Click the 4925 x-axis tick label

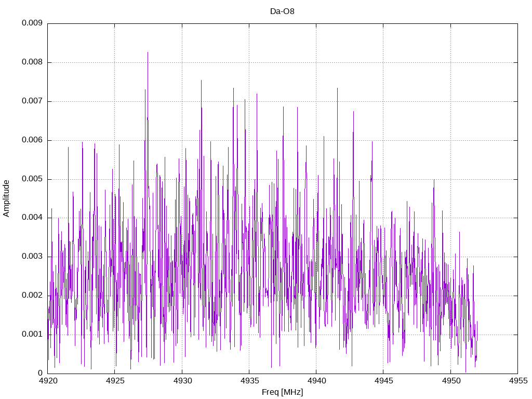point(115,381)
